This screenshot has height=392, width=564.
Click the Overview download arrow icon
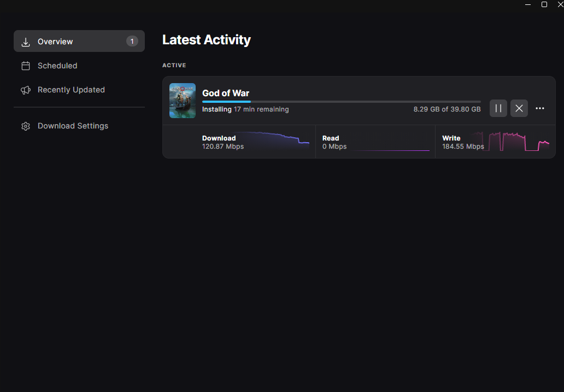pyautogui.click(x=26, y=42)
